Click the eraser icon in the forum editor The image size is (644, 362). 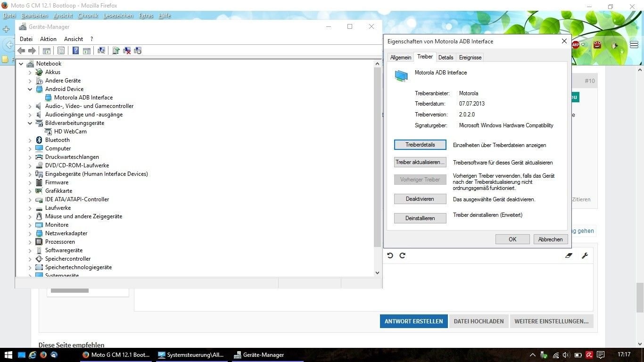(569, 255)
